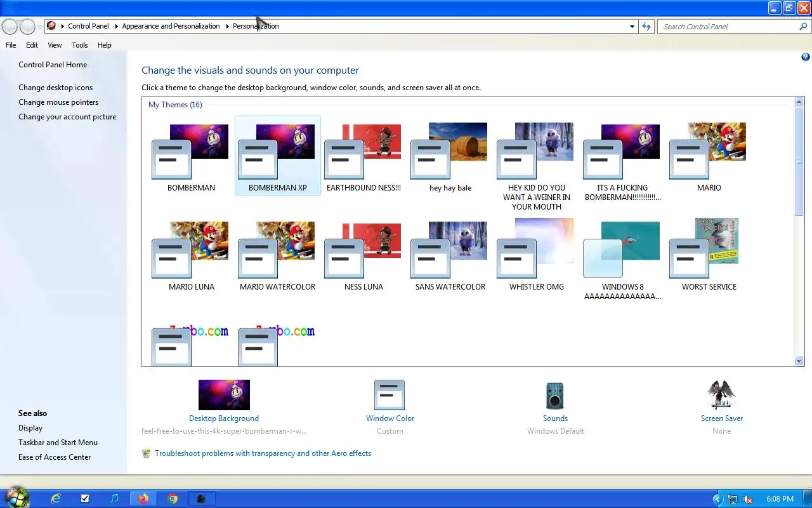Open the View menu
This screenshot has width=812, height=508.
[55, 45]
